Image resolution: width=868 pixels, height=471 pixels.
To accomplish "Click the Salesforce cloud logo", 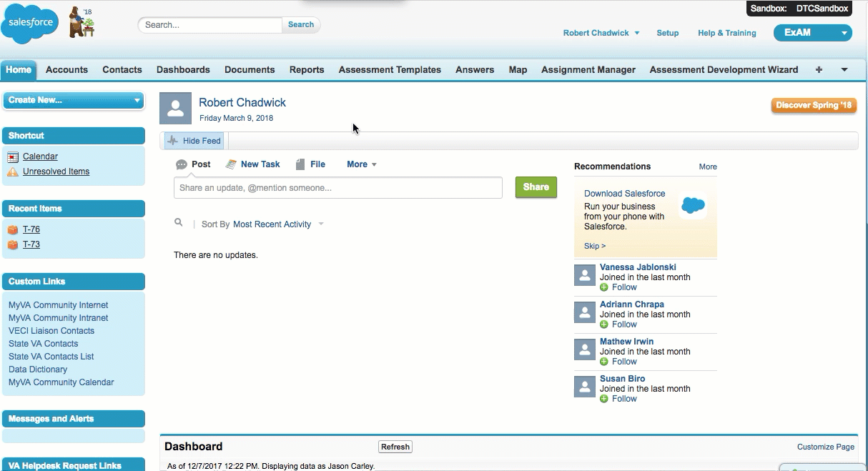I will 30,24.
